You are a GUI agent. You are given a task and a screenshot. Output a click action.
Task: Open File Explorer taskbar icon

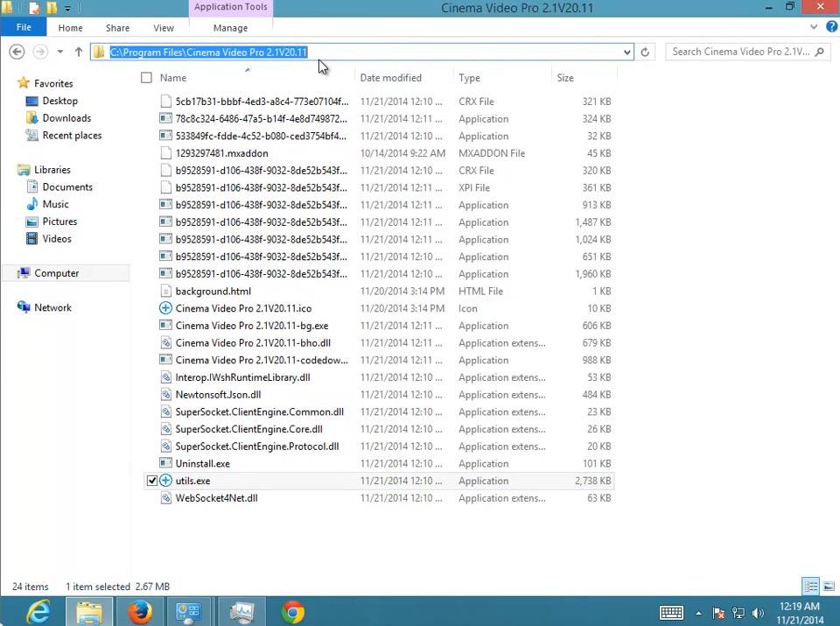click(x=89, y=611)
